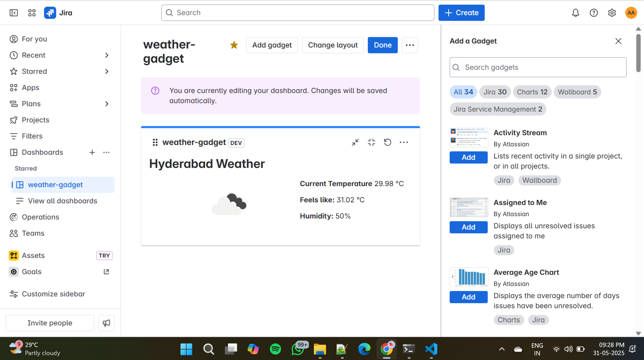Maximize the weather-gadget
This screenshot has width=644, height=360.
click(371, 142)
